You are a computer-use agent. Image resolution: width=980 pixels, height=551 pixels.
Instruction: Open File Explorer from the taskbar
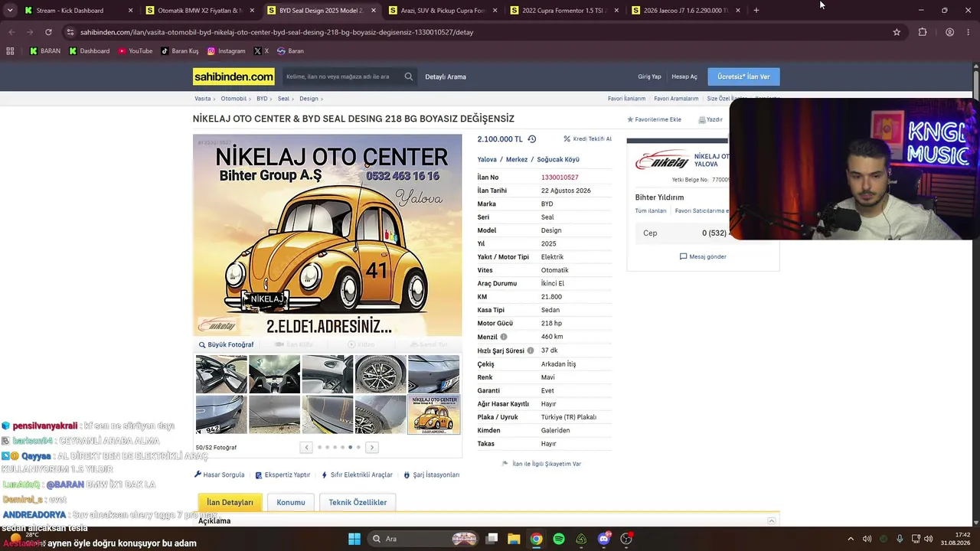pos(514,539)
